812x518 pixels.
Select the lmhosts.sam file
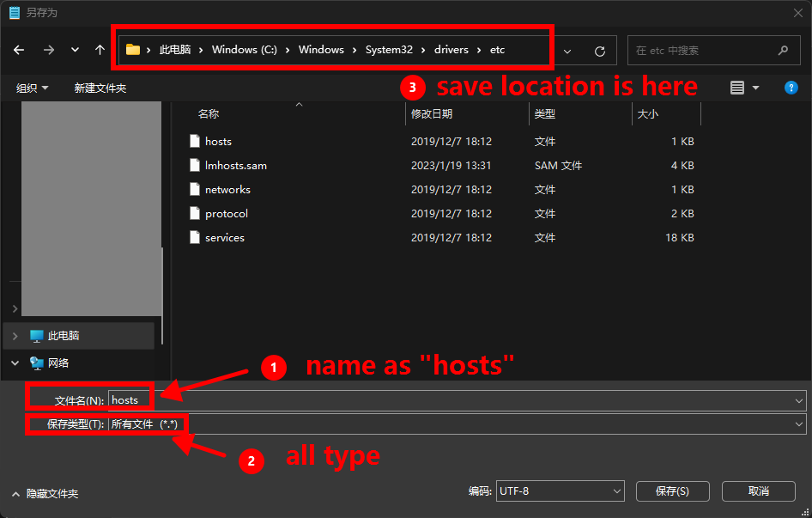(x=235, y=165)
